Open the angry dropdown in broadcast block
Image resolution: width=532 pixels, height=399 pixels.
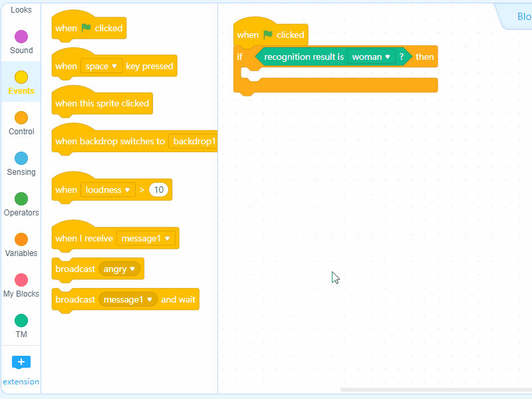tap(120, 269)
